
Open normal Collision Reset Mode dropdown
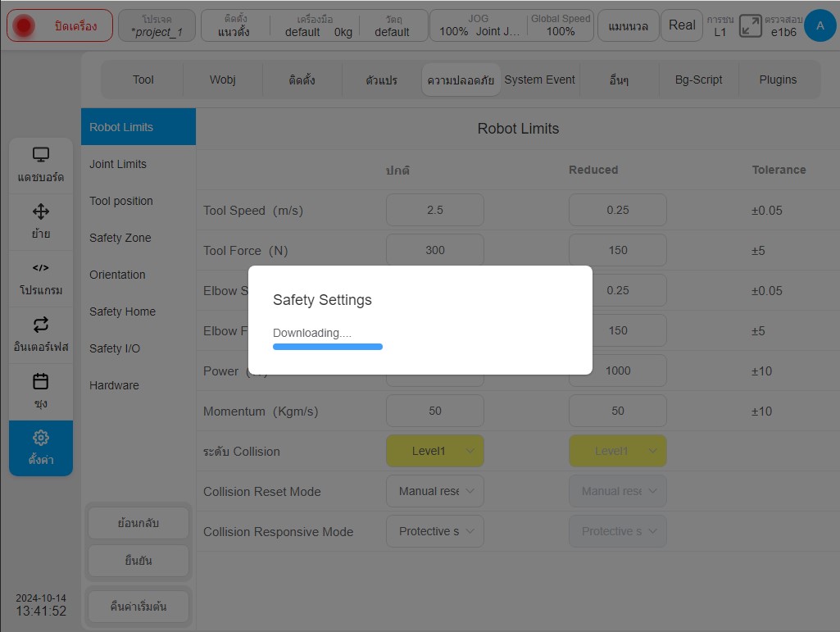[435, 491]
